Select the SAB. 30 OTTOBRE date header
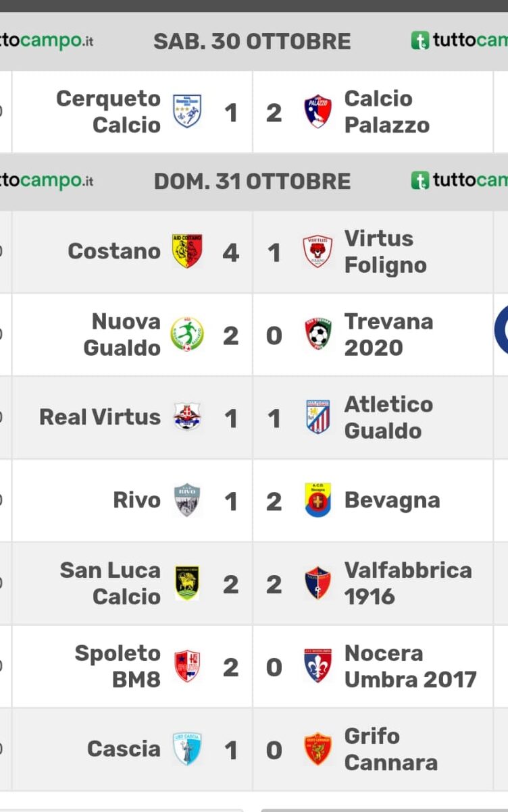 252,41
